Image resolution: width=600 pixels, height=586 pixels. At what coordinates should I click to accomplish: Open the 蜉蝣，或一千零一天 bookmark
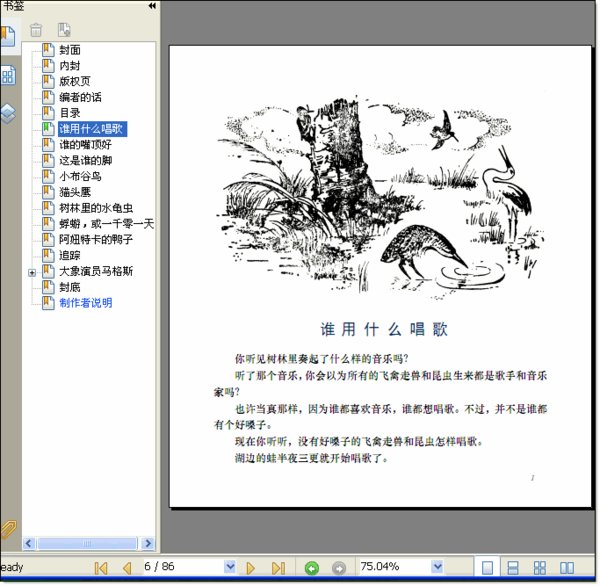tap(106, 224)
